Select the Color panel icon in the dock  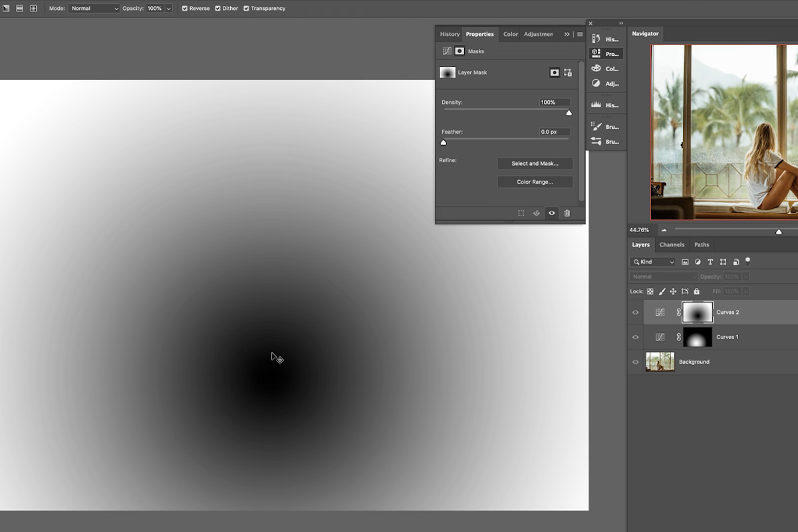point(596,68)
